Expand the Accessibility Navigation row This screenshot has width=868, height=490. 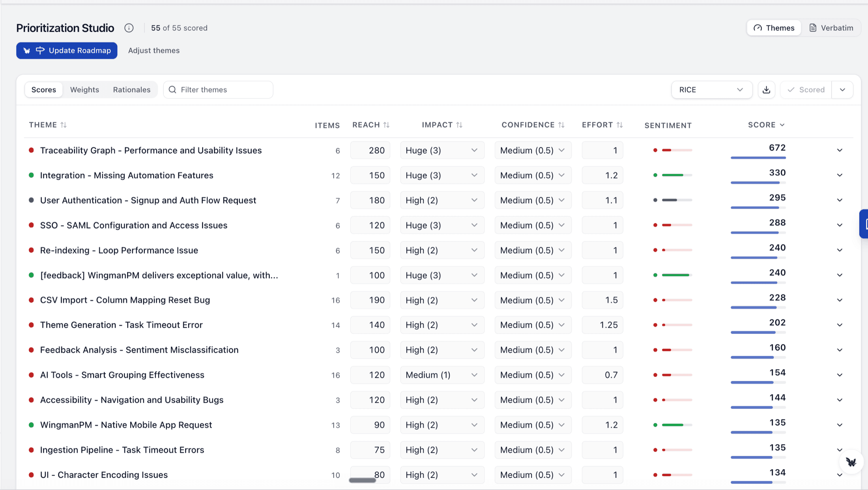(840, 400)
